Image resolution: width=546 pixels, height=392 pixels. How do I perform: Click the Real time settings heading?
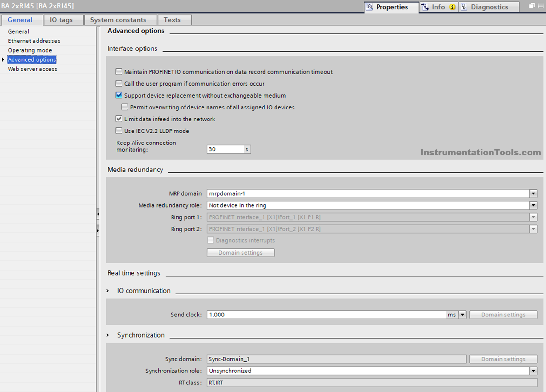[134, 273]
